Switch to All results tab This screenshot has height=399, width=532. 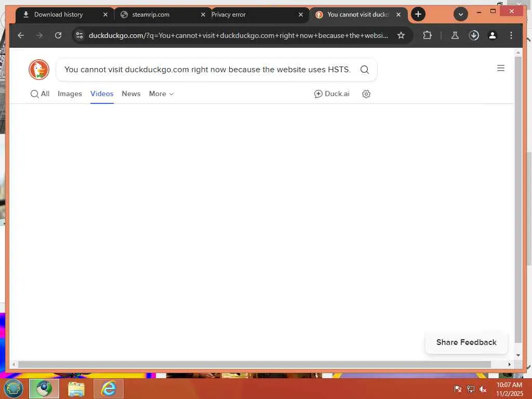tap(40, 94)
